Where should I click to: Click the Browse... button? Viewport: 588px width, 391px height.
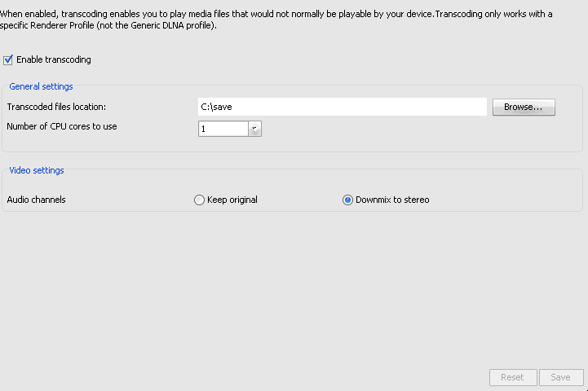pos(523,107)
